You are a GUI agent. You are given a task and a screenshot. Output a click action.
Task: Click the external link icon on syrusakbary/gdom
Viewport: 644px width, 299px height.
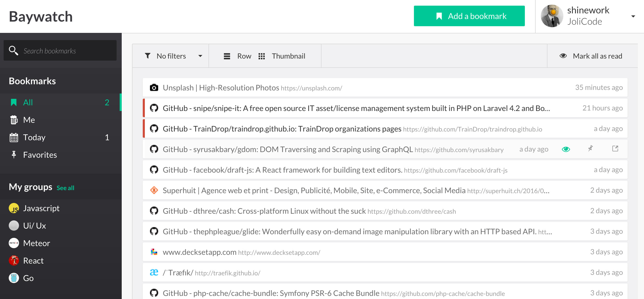[x=614, y=149]
